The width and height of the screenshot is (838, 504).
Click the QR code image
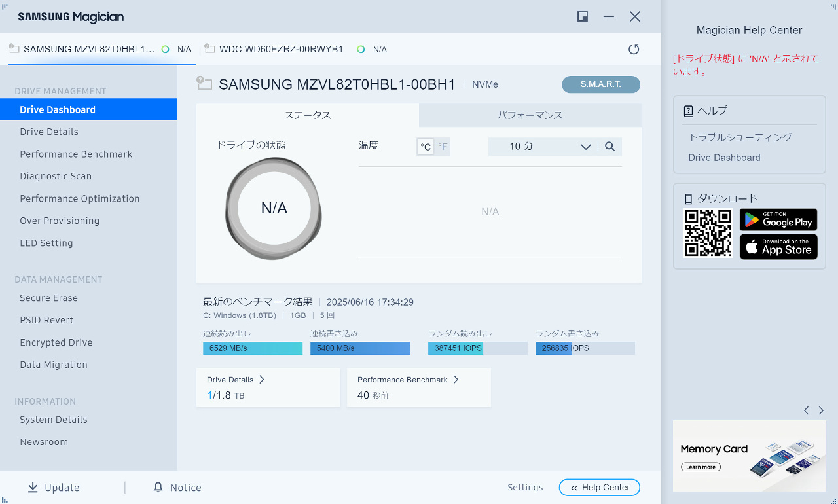tap(708, 233)
